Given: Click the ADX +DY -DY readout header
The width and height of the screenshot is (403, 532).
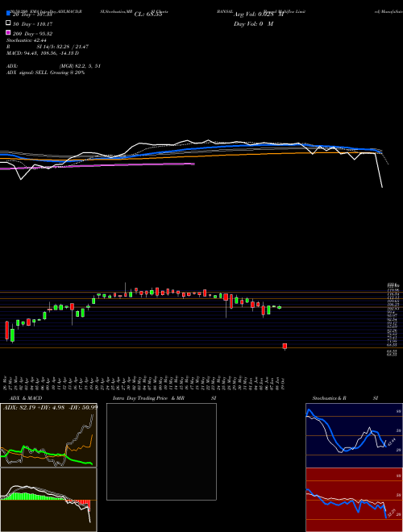Looking at the screenshot, I should (x=50, y=407).
